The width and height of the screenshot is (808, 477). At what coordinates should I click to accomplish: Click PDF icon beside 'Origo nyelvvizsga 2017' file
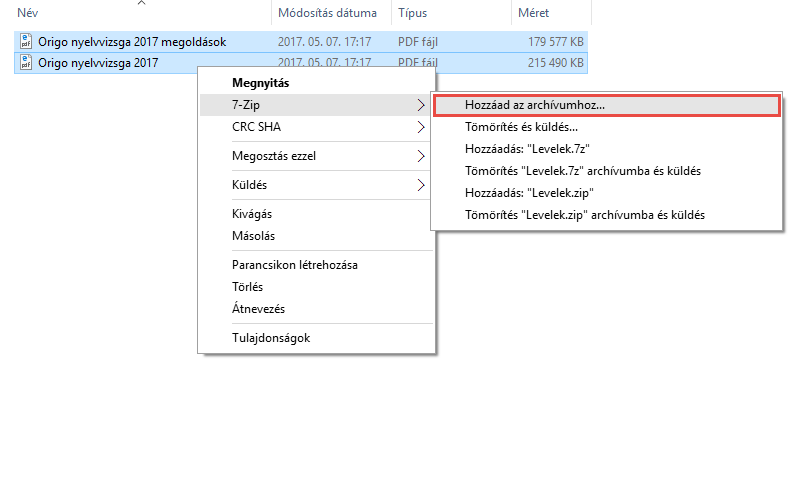pyautogui.click(x=25, y=62)
